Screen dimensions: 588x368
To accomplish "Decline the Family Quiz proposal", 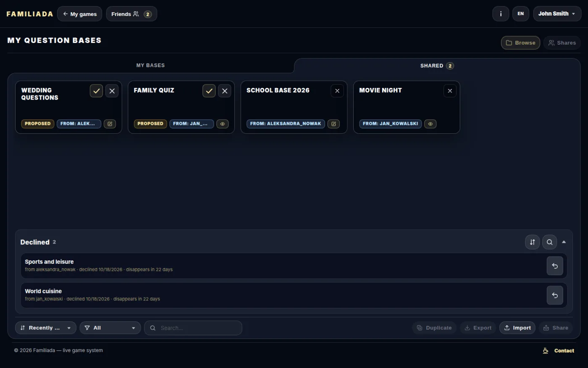I will click(224, 91).
